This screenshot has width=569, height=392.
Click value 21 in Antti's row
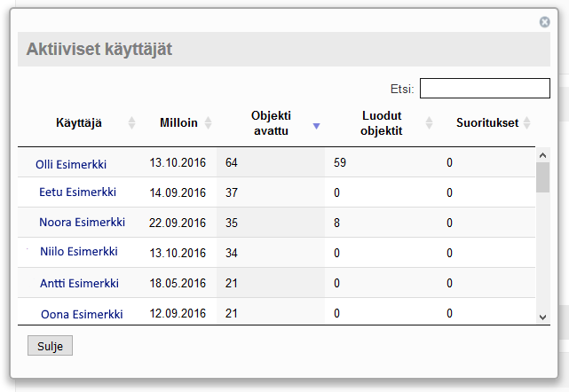pos(232,283)
